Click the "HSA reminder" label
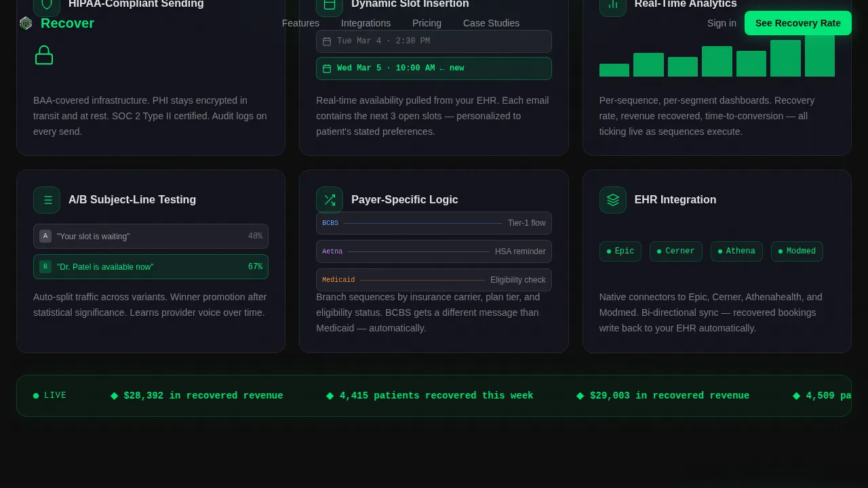 (x=520, y=251)
